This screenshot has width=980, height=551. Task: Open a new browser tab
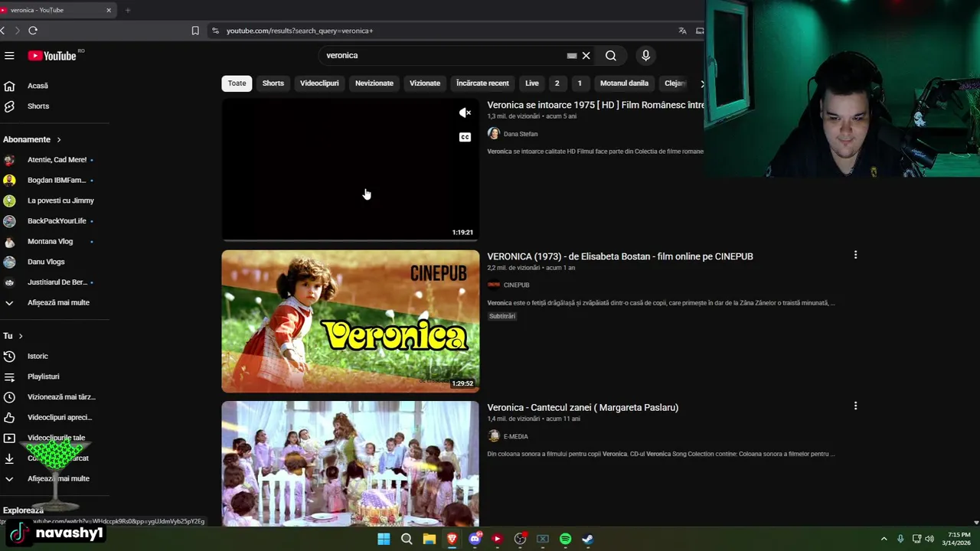pos(128,10)
